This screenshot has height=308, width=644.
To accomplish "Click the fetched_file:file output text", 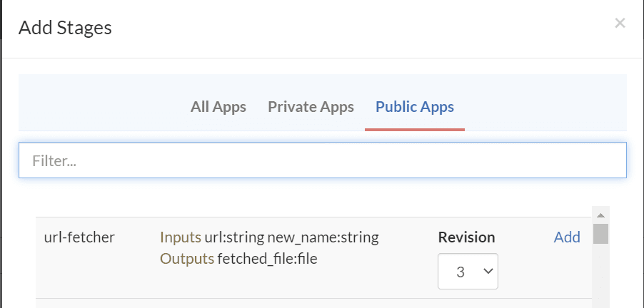I will [x=267, y=259].
